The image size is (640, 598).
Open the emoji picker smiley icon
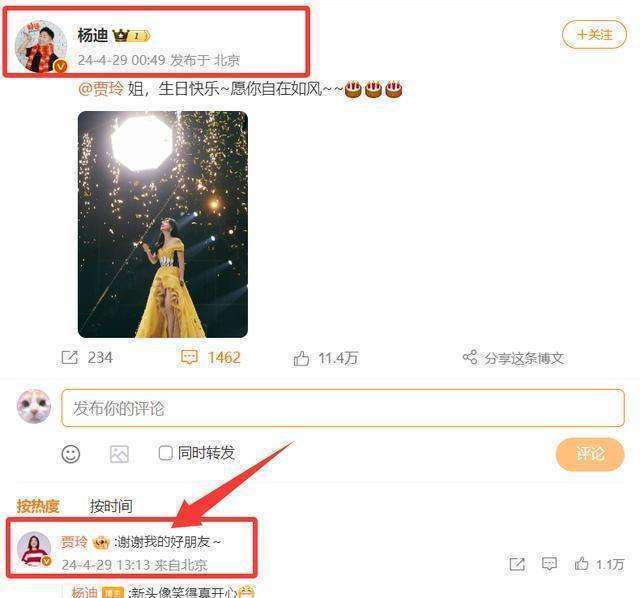click(x=71, y=454)
